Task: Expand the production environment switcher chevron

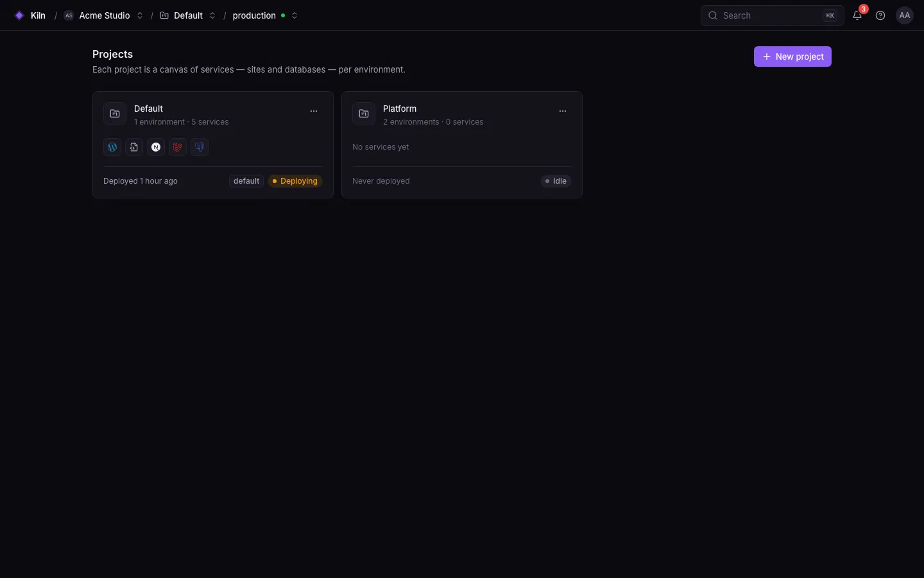Action: pyautogui.click(x=295, y=15)
